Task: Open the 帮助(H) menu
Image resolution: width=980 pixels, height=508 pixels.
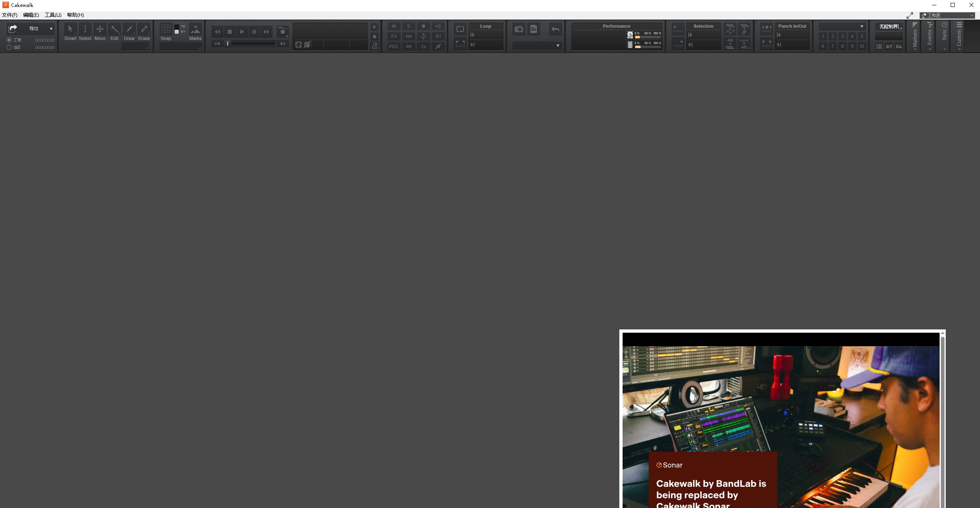Action: point(75,15)
